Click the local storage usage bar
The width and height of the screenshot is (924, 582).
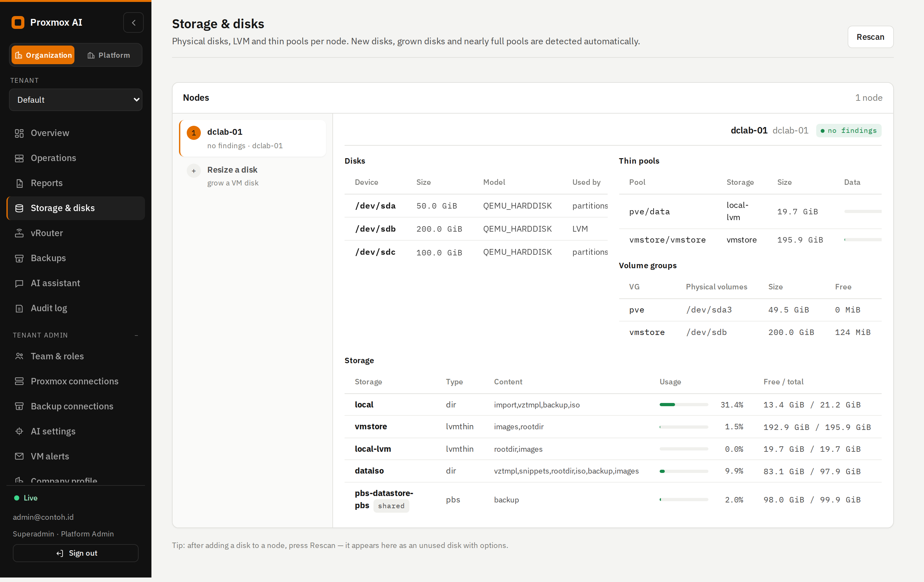(684, 404)
